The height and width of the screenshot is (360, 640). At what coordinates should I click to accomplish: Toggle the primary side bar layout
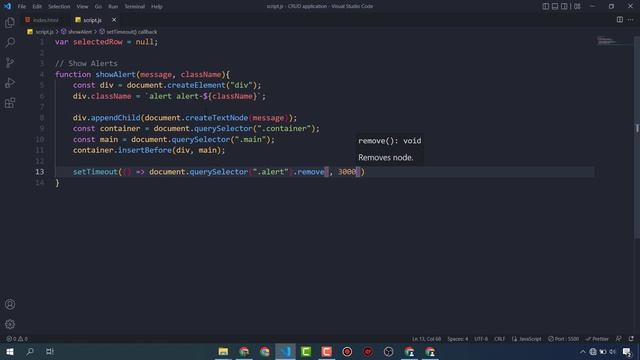(x=546, y=6)
